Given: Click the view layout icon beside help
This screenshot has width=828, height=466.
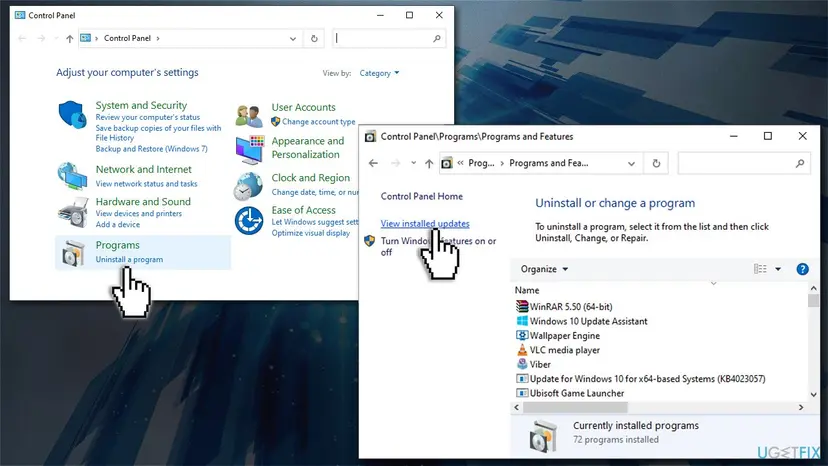Looking at the screenshot, I should (760, 269).
